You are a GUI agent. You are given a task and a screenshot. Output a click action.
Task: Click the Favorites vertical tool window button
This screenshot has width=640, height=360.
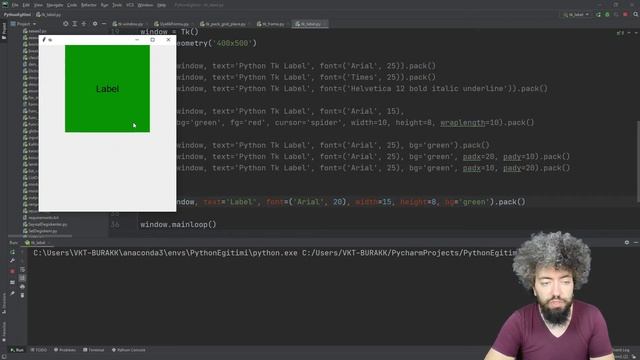tap(4, 331)
